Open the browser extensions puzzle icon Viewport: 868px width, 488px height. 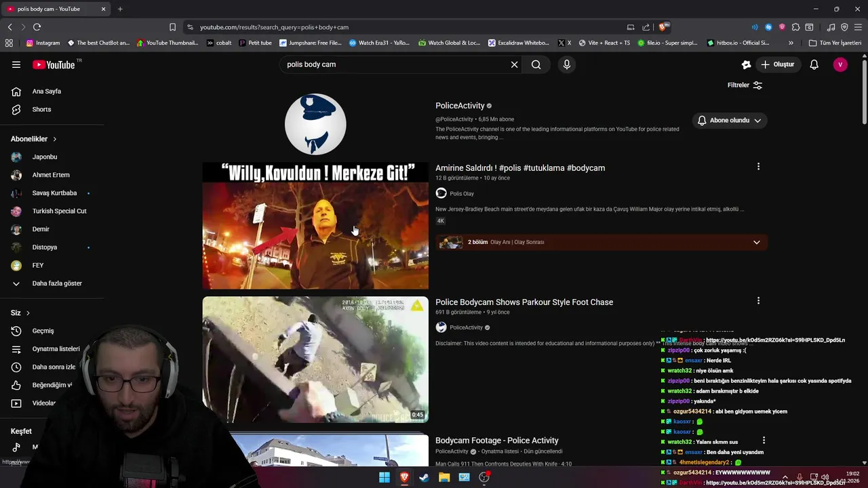coord(795,27)
